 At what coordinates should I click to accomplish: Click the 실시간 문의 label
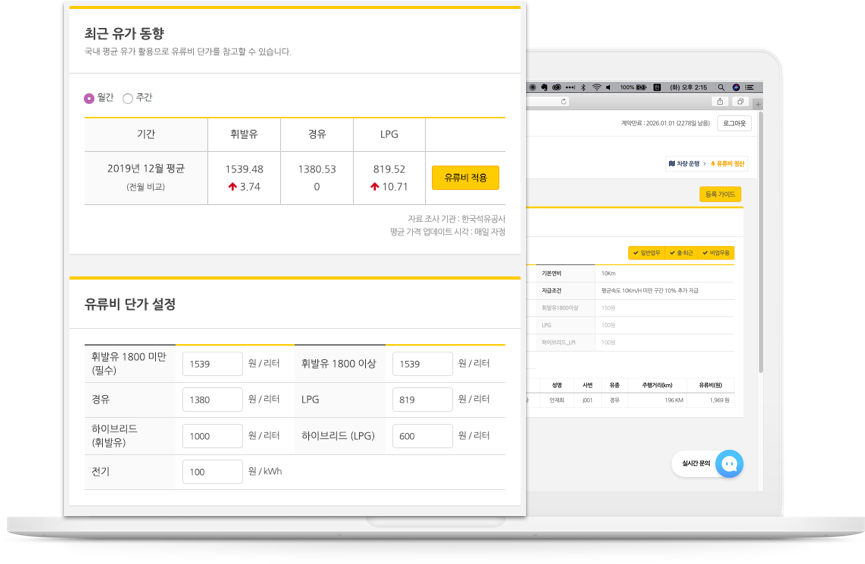coord(696,464)
